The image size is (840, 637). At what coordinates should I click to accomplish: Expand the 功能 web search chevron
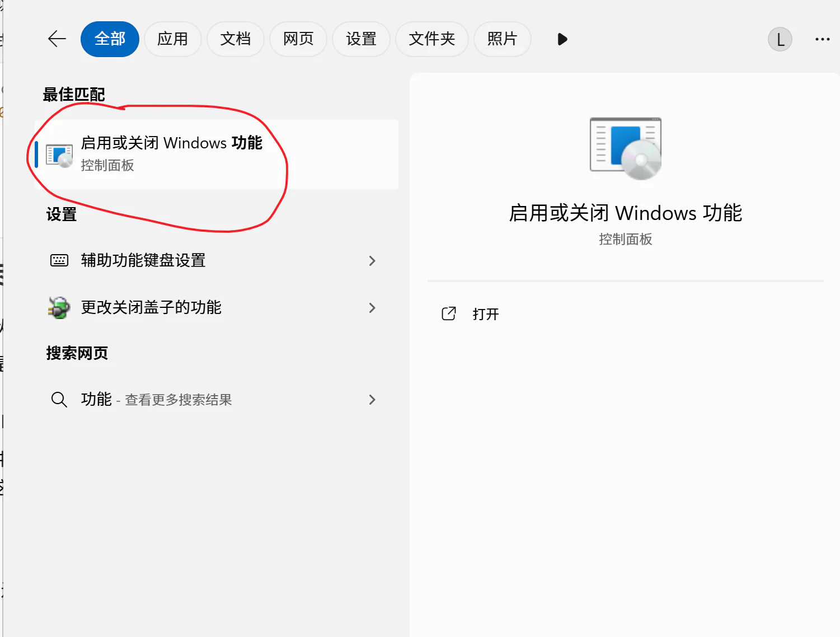point(372,400)
